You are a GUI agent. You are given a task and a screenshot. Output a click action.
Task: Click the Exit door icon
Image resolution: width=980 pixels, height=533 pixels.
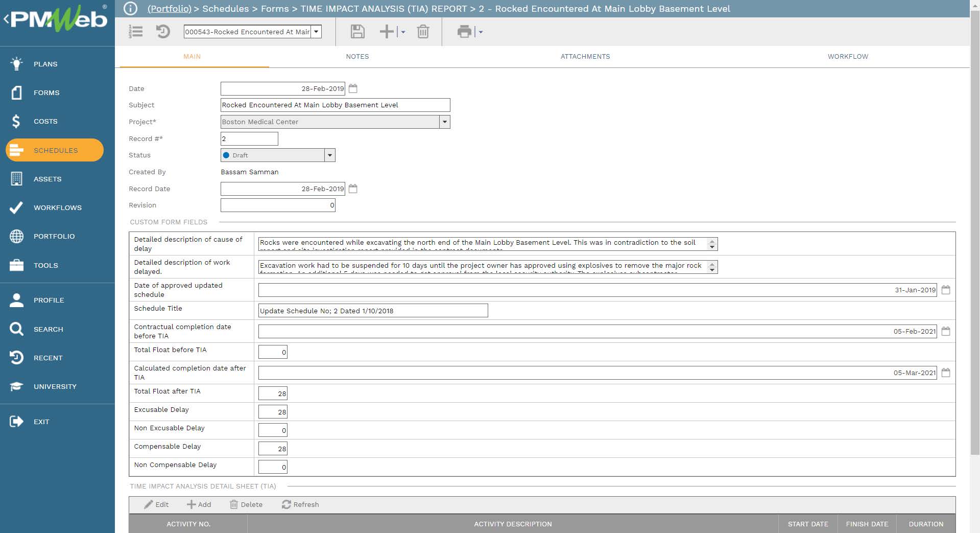tap(16, 422)
